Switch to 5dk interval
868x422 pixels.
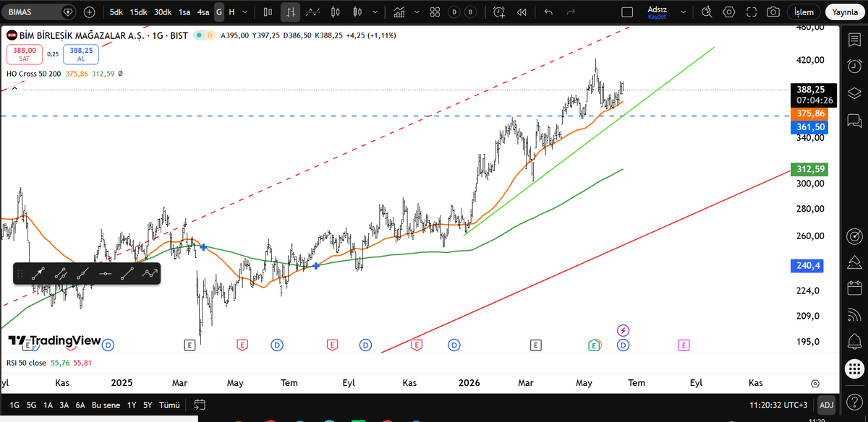(x=116, y=12)
